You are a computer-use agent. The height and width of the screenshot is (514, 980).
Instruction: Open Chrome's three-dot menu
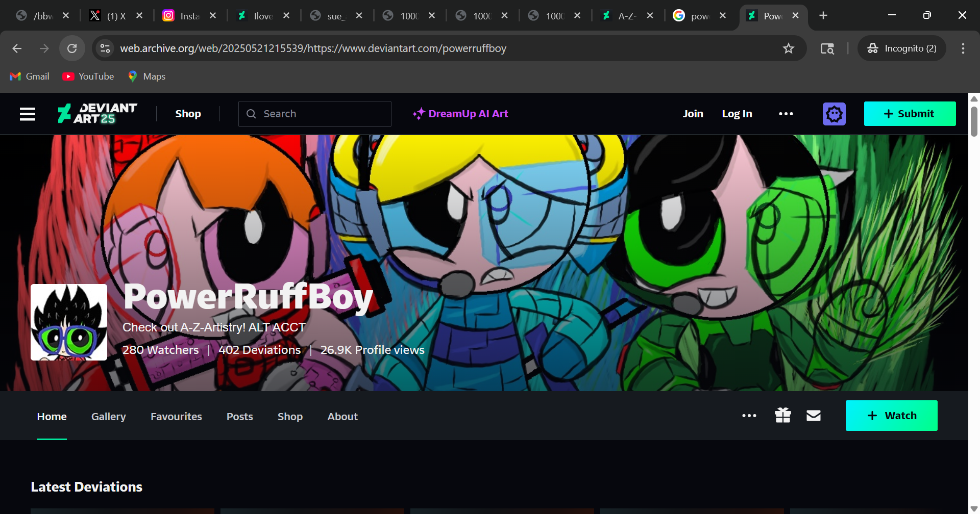click(963, 48)
